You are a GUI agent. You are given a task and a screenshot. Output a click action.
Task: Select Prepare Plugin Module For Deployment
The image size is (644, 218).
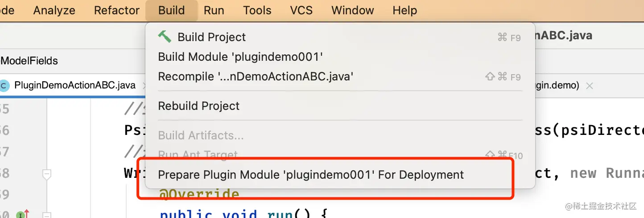click(340, 175)
